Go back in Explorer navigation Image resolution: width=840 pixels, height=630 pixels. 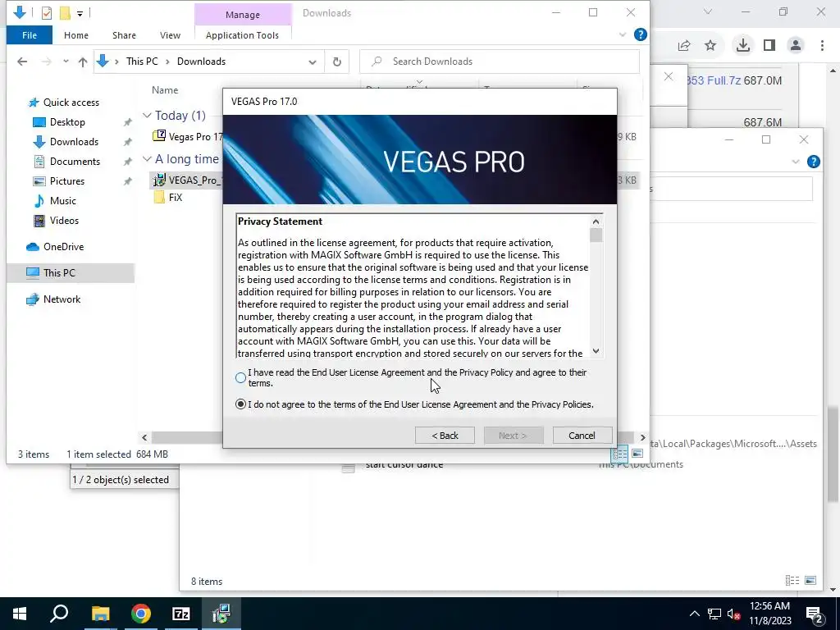(x=22, y=62)
